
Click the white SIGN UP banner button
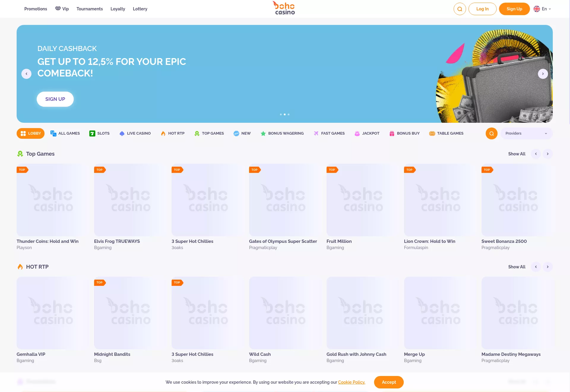55,99
